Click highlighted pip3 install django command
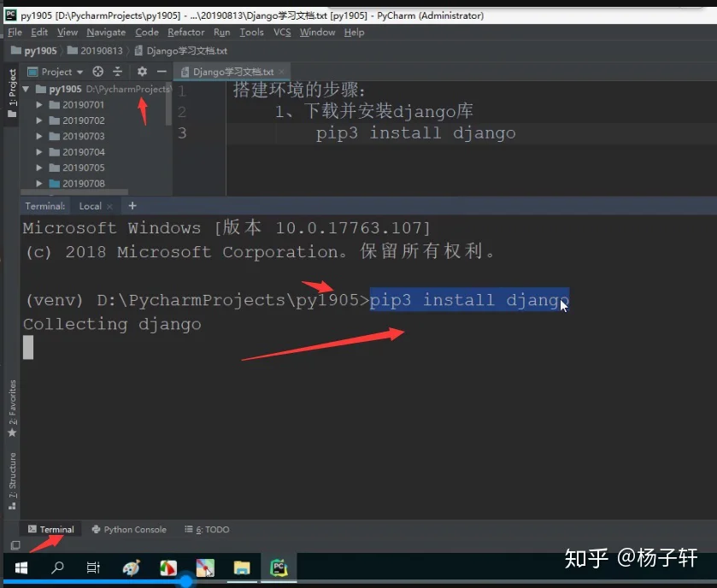Image resolution: width=717 pixels, height=588 pixels. 469,300
